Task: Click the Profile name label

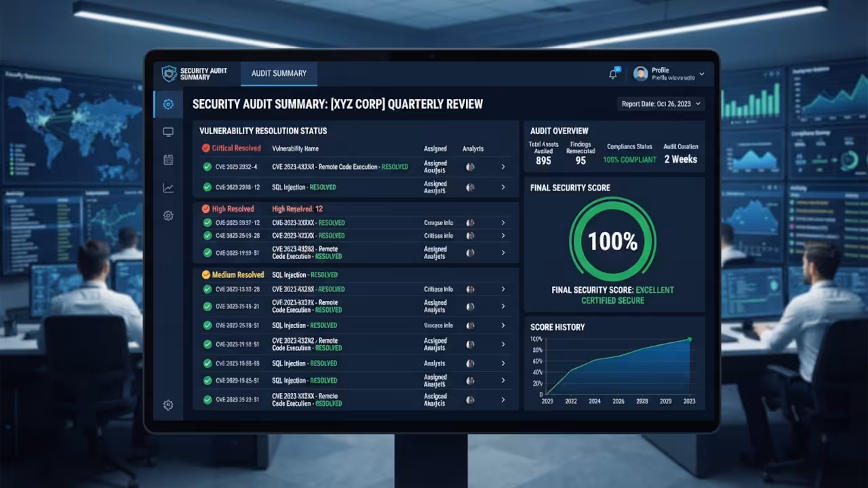Action: tap(660, 70)
